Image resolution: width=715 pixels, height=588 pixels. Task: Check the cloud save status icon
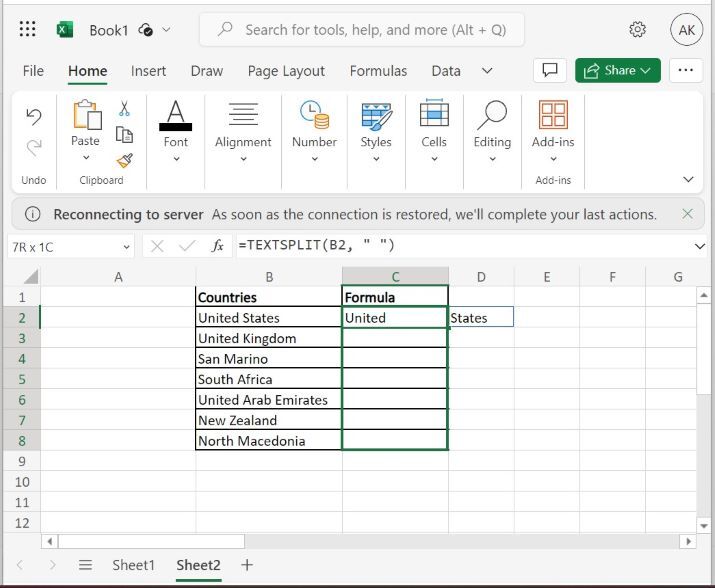coord(145,30)
